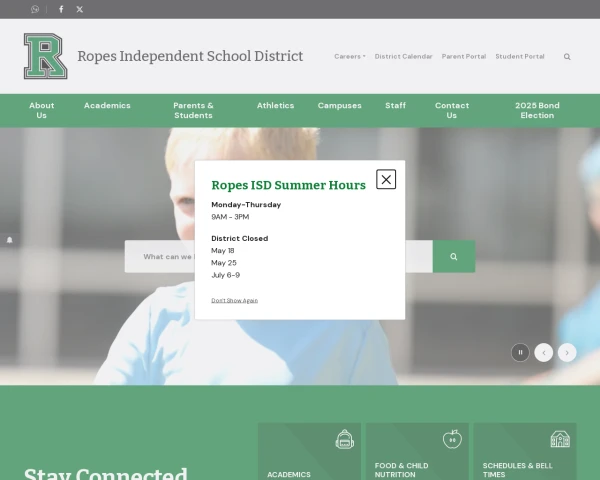Open the Student Portal link

[x=520, y=56]
